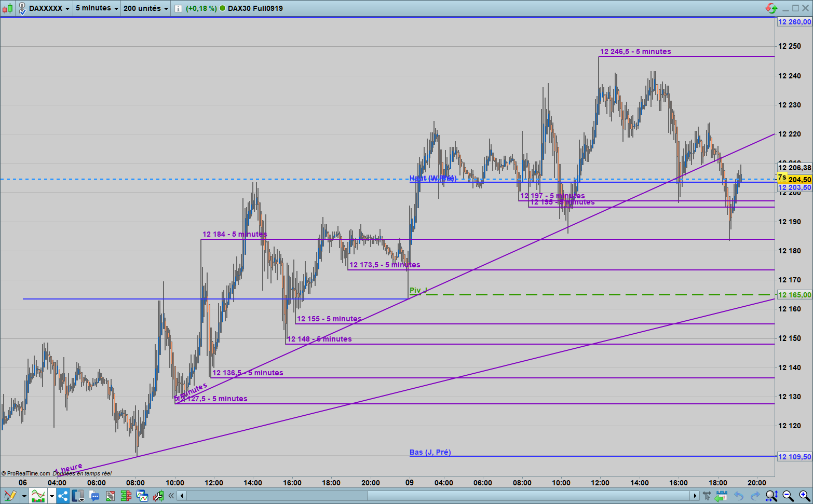
Task: Click the 12 184 - 5 minutes label
Action: coord(235,234)
